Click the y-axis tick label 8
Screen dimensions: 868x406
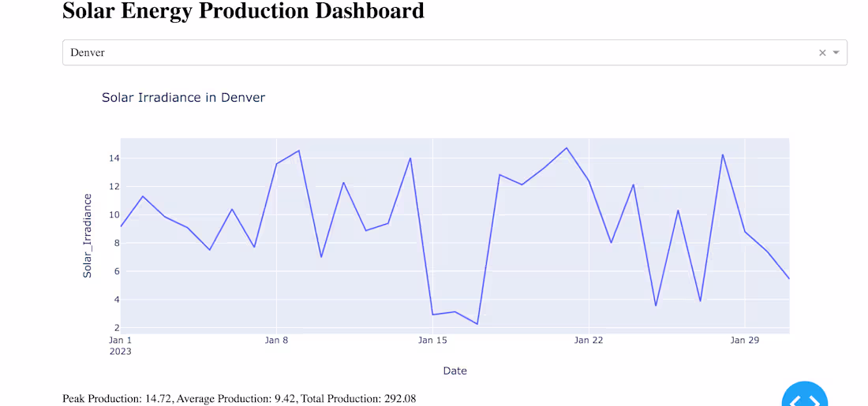click(x=116, y=243)
